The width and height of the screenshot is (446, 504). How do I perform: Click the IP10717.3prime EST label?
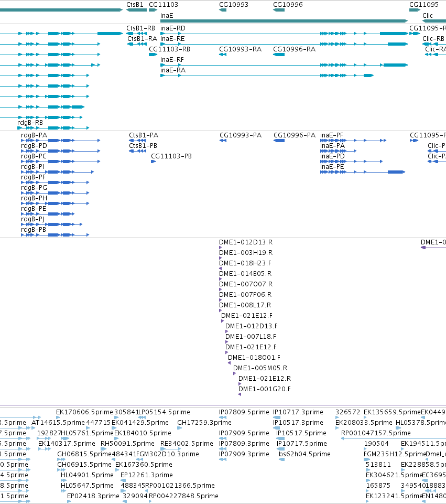pos(298,412)
